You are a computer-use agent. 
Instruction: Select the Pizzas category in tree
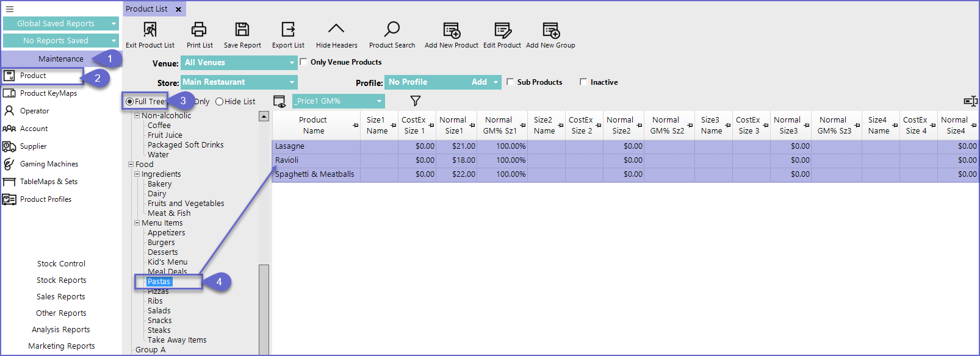click(x=158, y=292)
